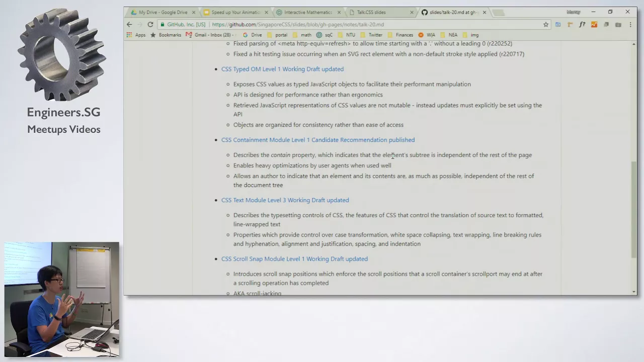This screenshot has width=644, height=362.
Task: Click 'Retrieved JavaScript representations' bullet
Action: 387,110
